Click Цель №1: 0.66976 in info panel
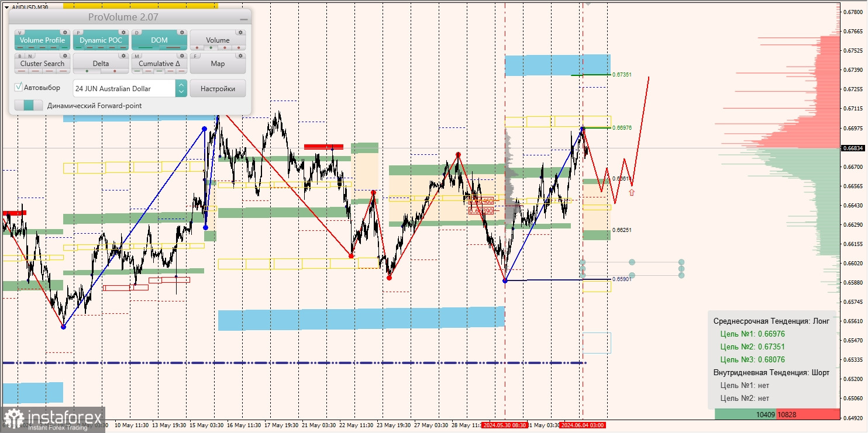Image resolution: width=868 pixels, height=433 pixels. 753,334
